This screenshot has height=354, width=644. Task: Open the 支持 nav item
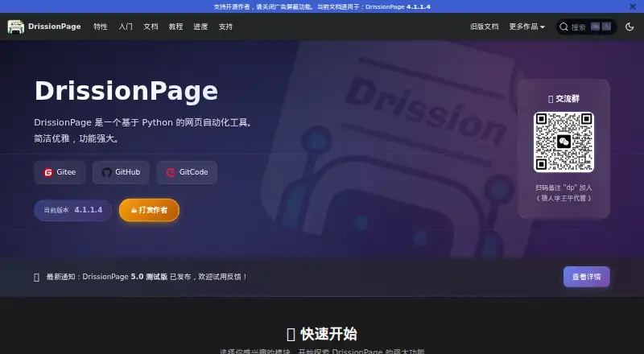[x=225, y=27]
